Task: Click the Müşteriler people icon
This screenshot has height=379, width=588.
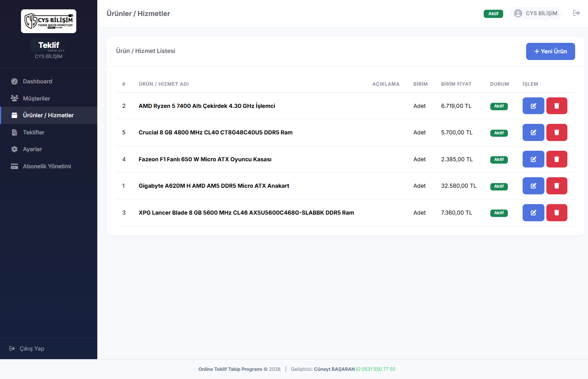Action: [x=14, y=98]
